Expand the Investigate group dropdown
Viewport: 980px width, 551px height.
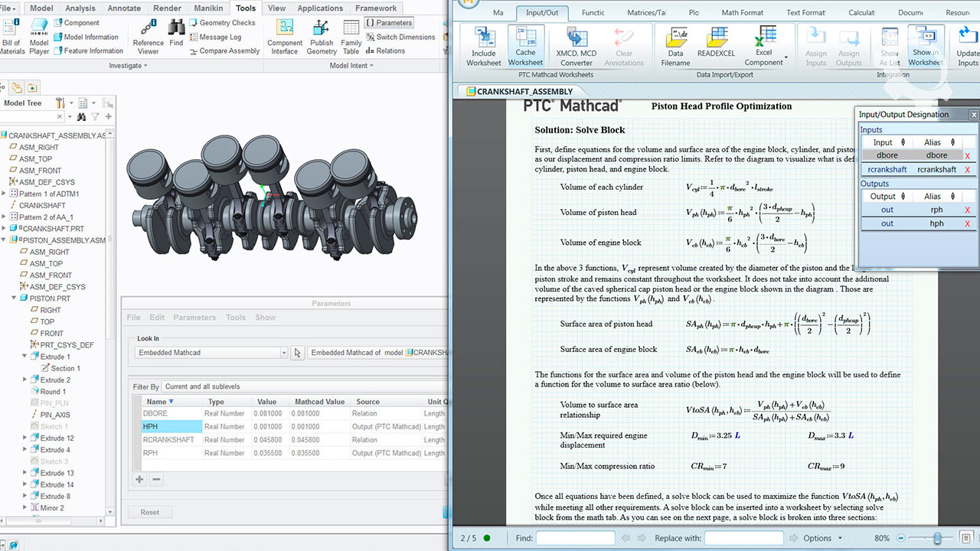click(128, 66)
